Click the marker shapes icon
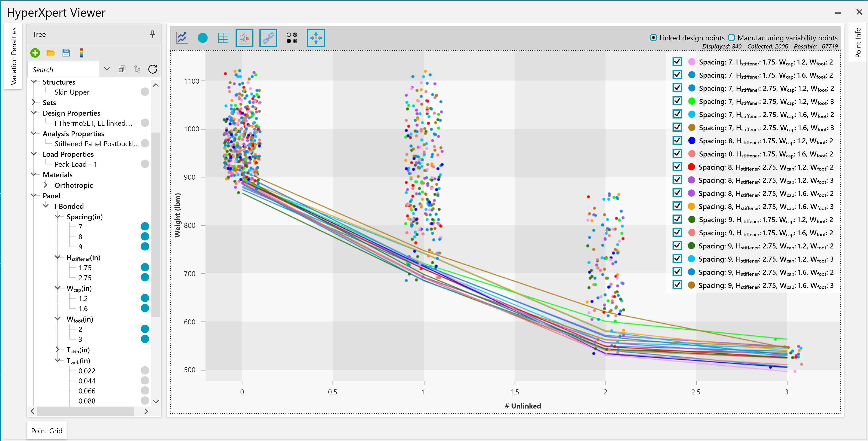 pyautogui.click(x=292, y=38)
